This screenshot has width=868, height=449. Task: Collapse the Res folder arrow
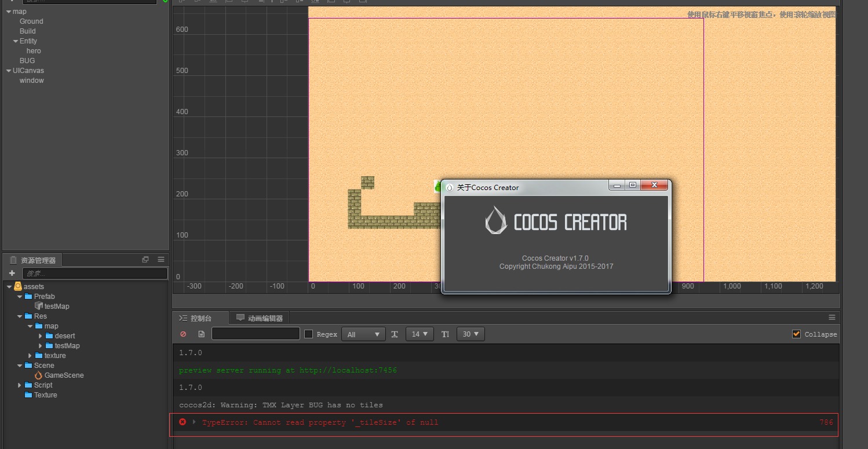click(20, 316)
